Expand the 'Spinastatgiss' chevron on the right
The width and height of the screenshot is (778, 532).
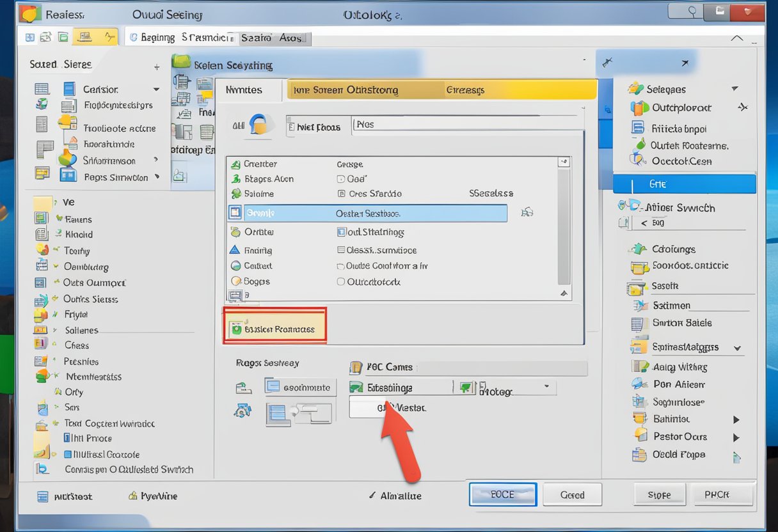(x=738, y=347)
